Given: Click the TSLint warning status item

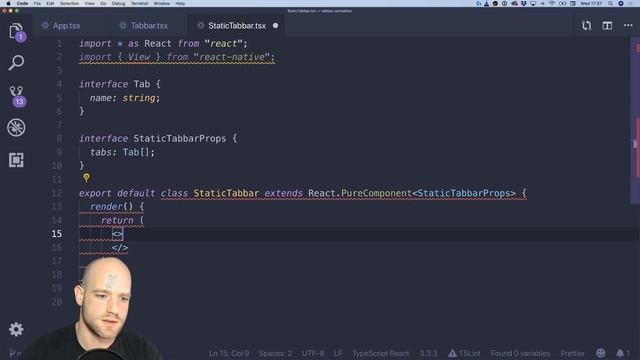Looking at the screenshot, I should click(464, 353).
